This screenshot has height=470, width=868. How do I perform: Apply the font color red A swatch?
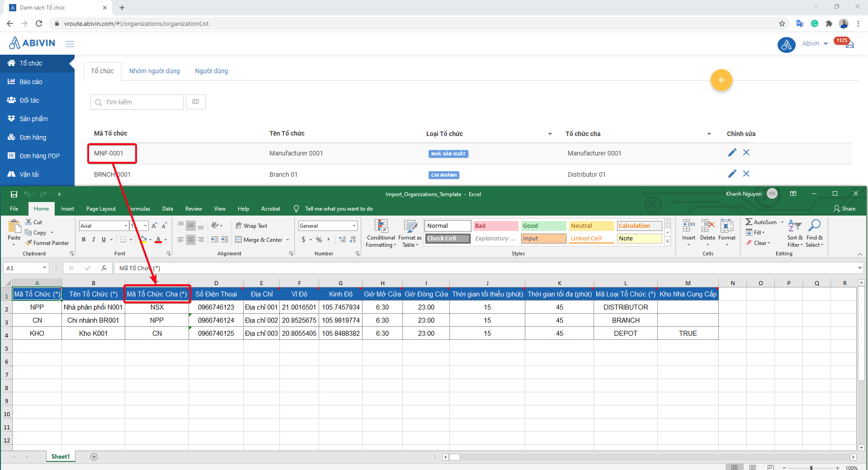158,240
